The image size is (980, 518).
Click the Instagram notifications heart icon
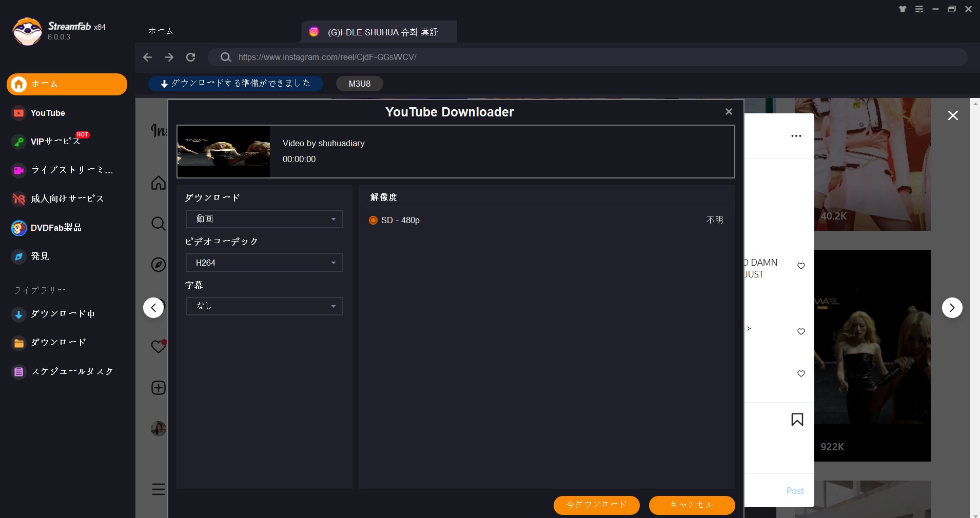tap(159, 346)
